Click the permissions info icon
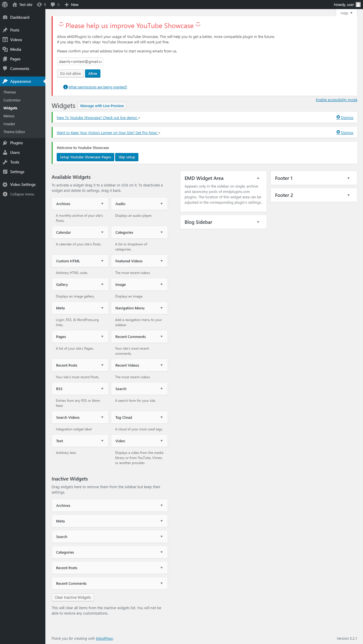The height and width of the screenshot is (644, 363). pos(65,87)
